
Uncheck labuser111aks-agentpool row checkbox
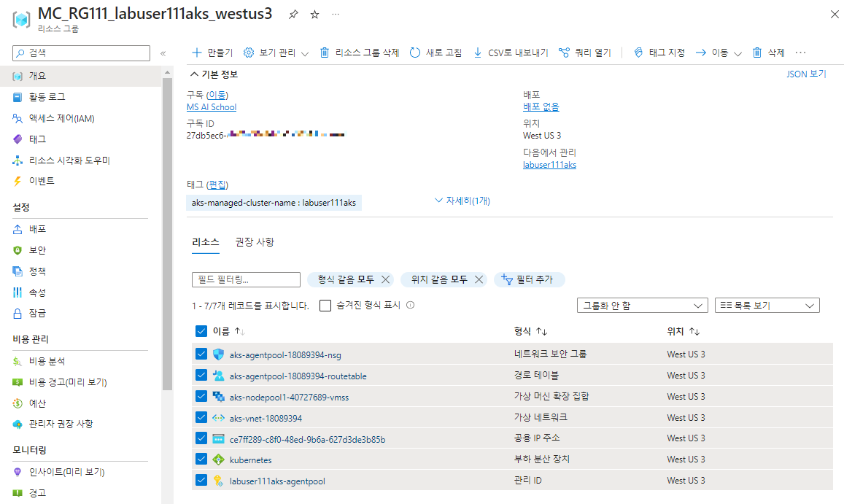click(x=201, y=480)
